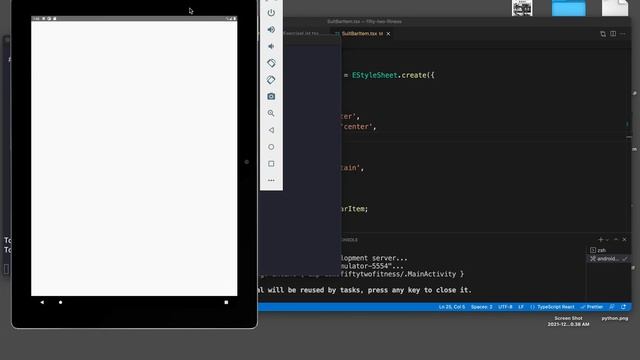Screen dimensions: 640x360
Task: Click the Overview square in emulator sidebar
Action: pyautogui.click(x=271, y=164)
